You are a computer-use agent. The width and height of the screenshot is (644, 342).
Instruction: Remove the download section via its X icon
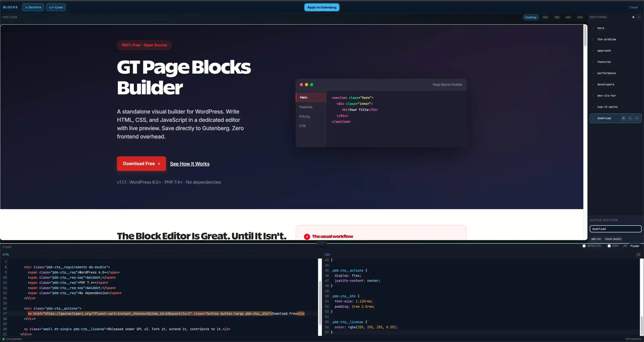click(x=637, y=118)
